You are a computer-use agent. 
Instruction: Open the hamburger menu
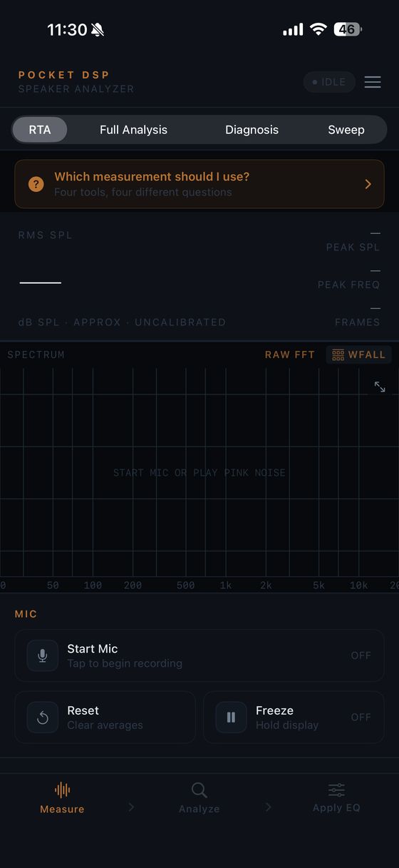(x=373, y=82)
